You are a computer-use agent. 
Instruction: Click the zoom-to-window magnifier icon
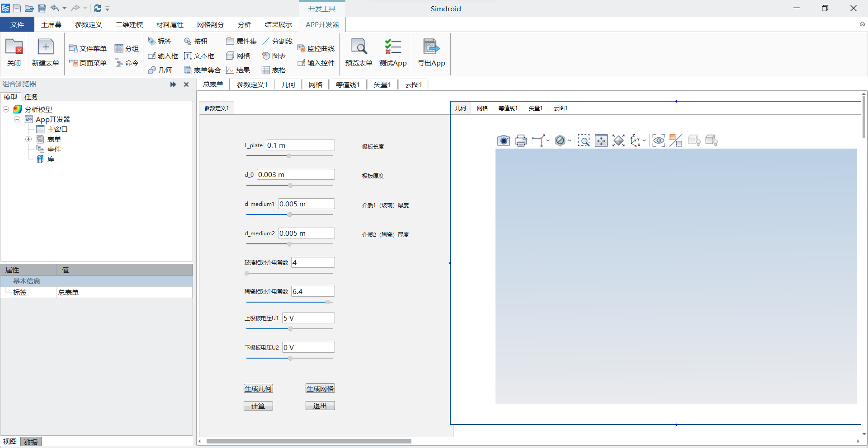[x=584, y=141]
